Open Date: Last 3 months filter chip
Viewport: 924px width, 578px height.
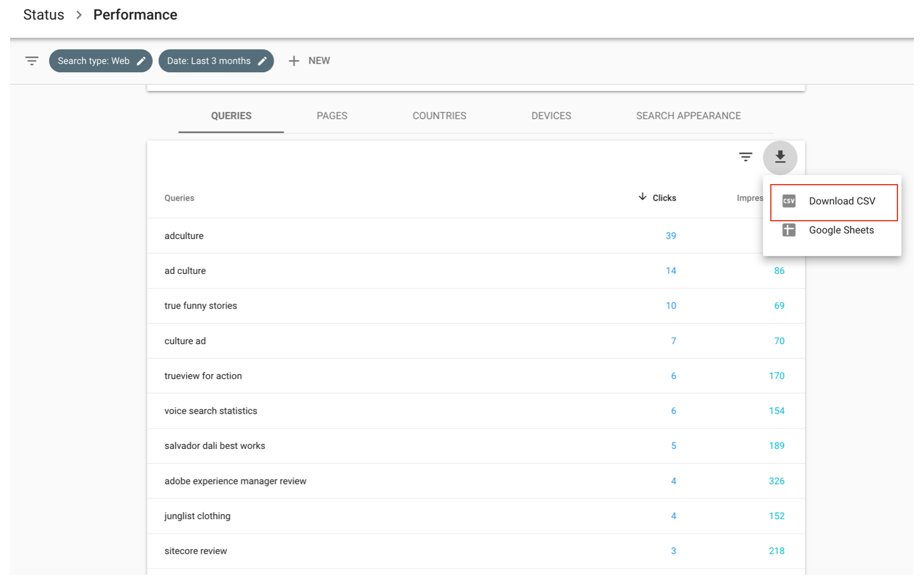(208, 61)
